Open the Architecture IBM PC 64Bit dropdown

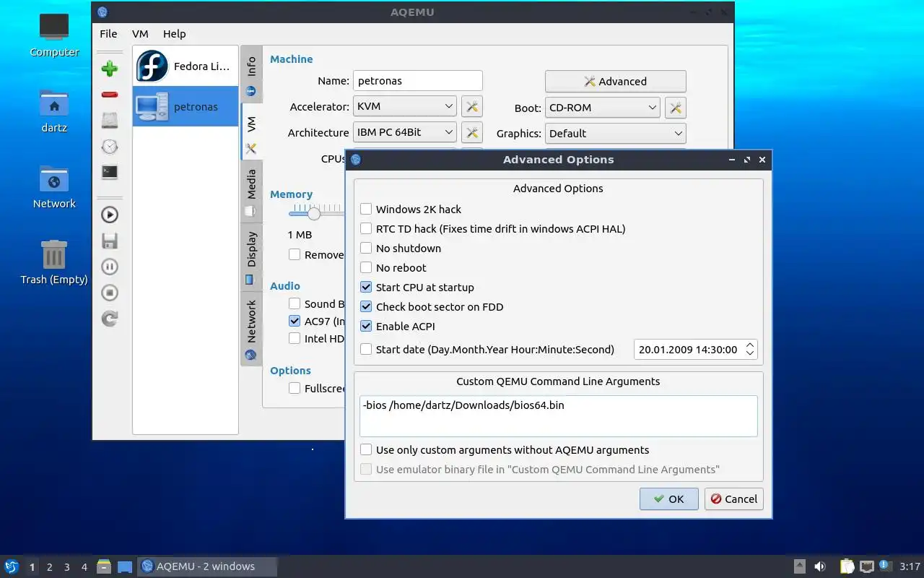[405, 132]
